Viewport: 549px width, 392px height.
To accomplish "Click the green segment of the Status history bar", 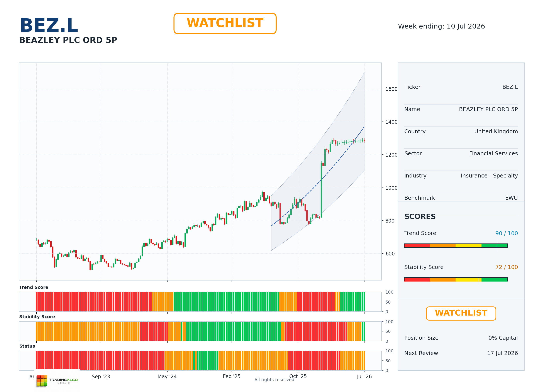I will point(207,361).
